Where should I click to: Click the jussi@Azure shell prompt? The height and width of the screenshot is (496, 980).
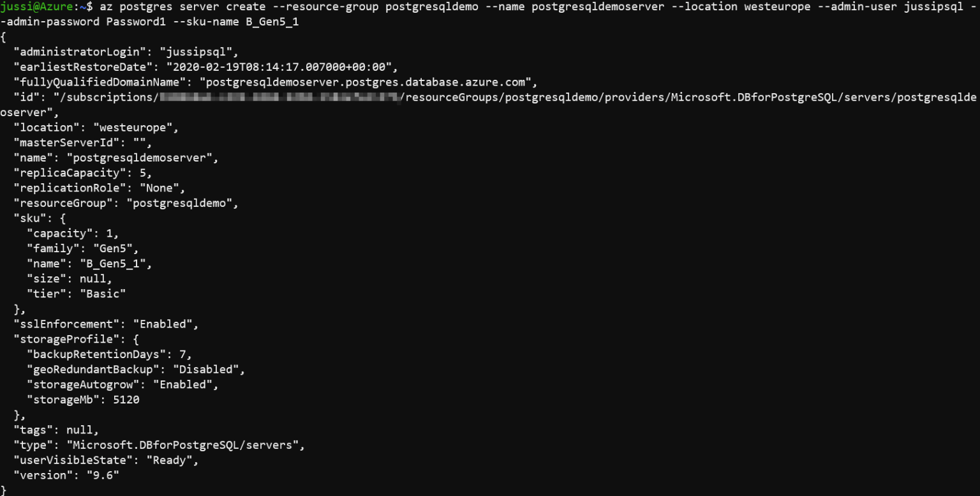pyautogui.click(x=45, y=7)
